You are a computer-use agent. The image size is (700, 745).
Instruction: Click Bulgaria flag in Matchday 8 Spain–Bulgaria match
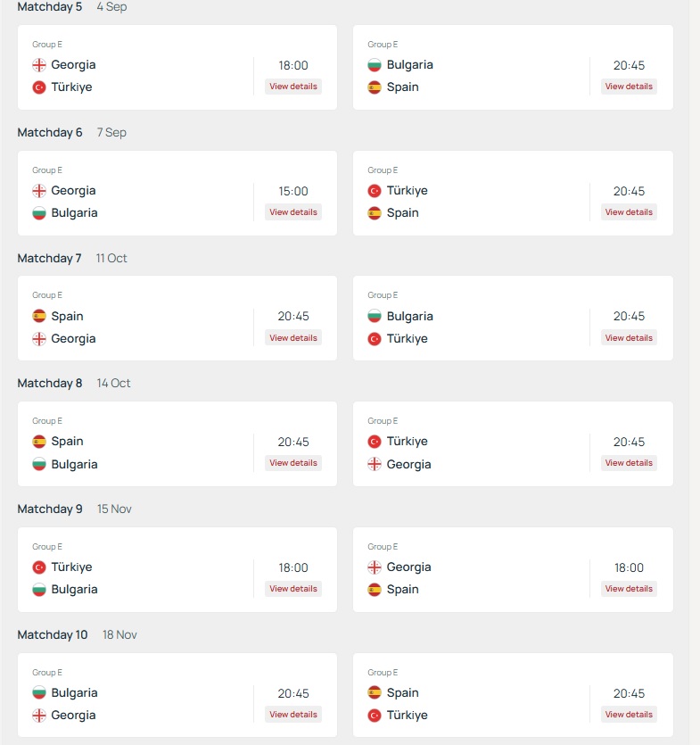tap(39, 465)
